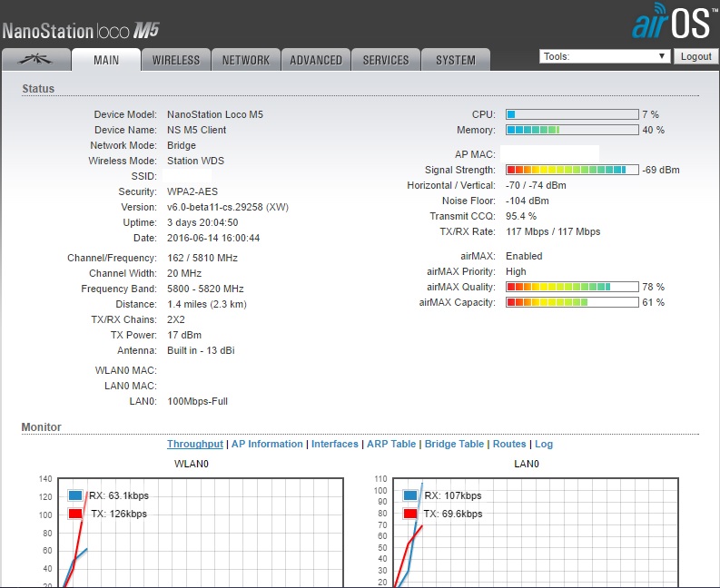
Task: Open the Ubiquiti logo tab
Action: 36,60
